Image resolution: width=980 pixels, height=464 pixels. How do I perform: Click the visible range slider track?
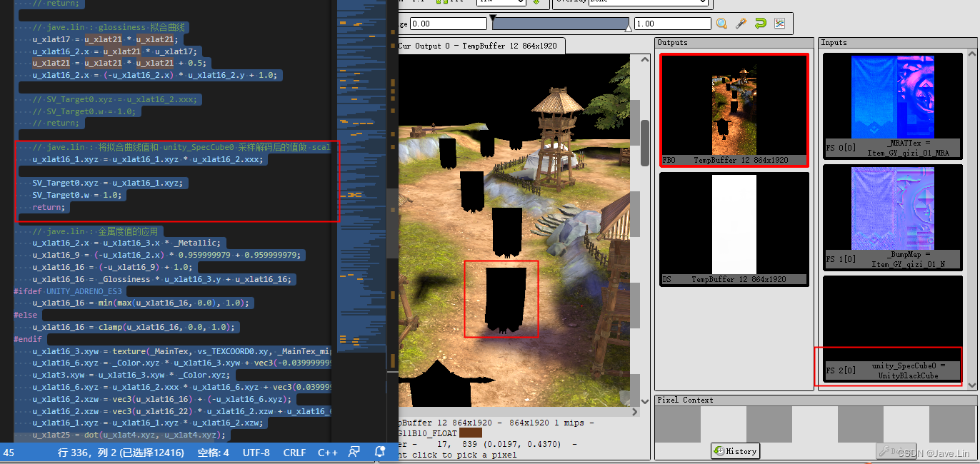pyautogui.click(x=561, y=23)
